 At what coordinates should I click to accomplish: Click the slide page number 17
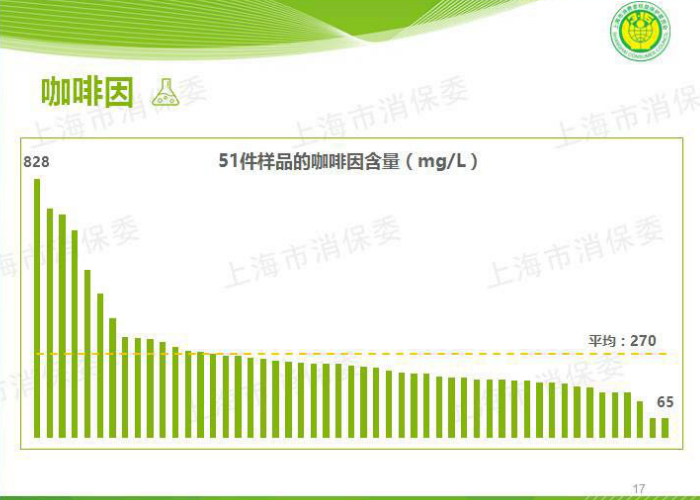tap(640, 487)
